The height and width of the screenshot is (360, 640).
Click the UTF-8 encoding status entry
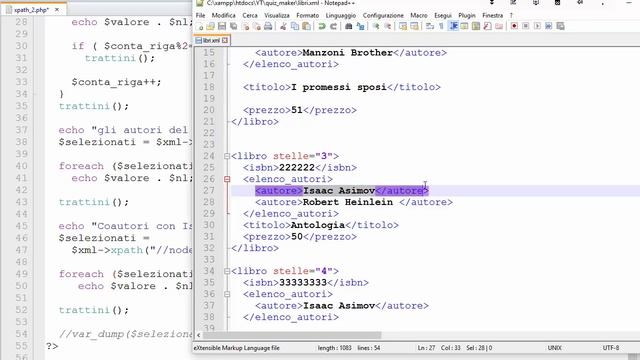[611, 348]
